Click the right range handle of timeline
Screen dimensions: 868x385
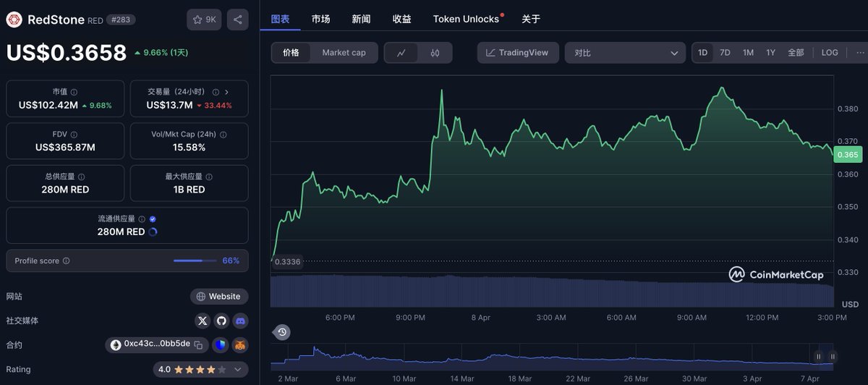point(833,356)
